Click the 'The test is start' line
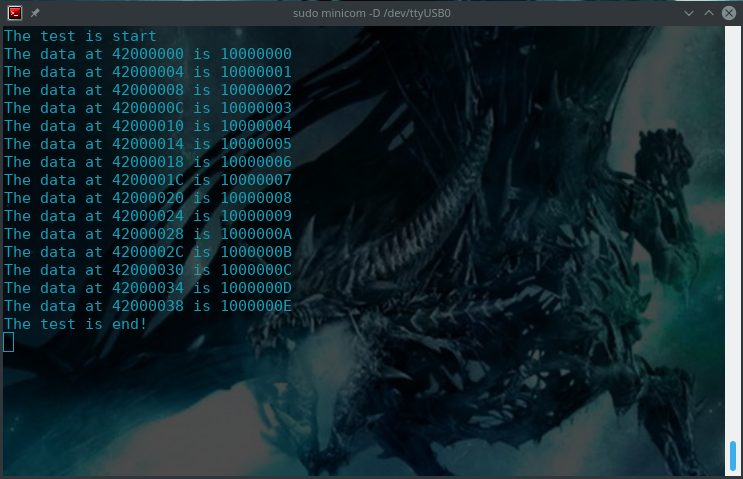This screenshot has width=743, height=479. [x=80, y=36]
